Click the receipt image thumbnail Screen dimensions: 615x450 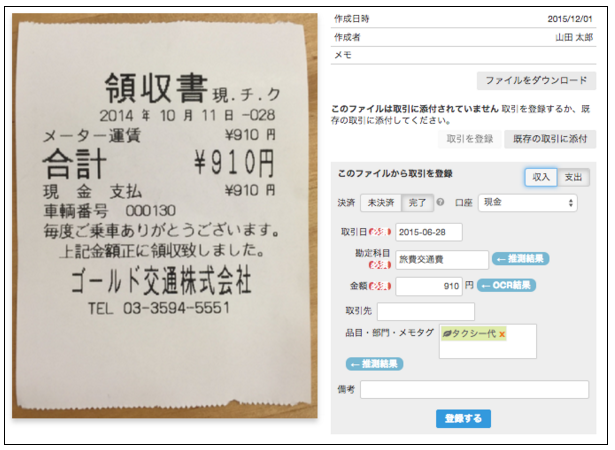[x=165, y=215]
